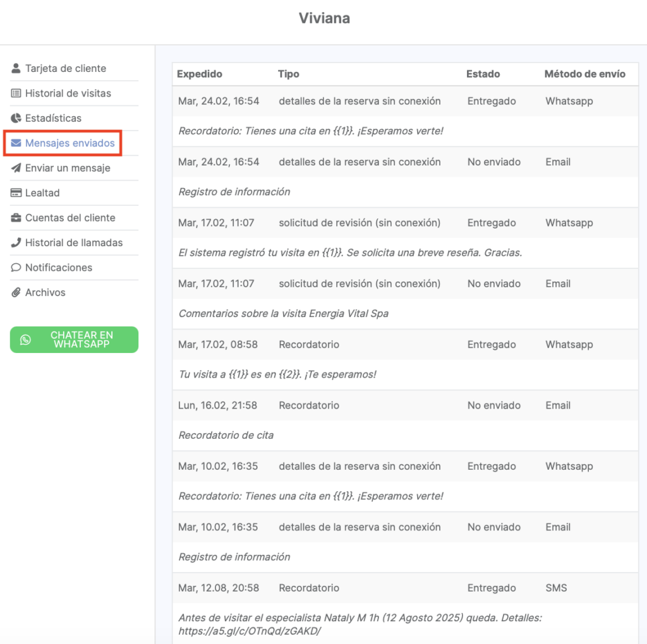Click the pie chart icon for Estadísticas
The image size is (647, 644).
pos(16,118)
